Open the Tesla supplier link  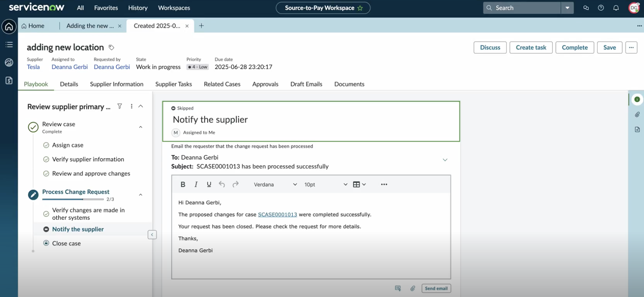tap(33, 67)
